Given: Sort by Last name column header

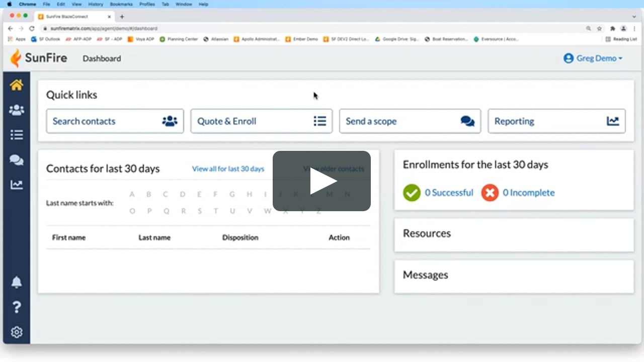Looking at the screenshot, I should pyautogui.click(x=154, y=237).
